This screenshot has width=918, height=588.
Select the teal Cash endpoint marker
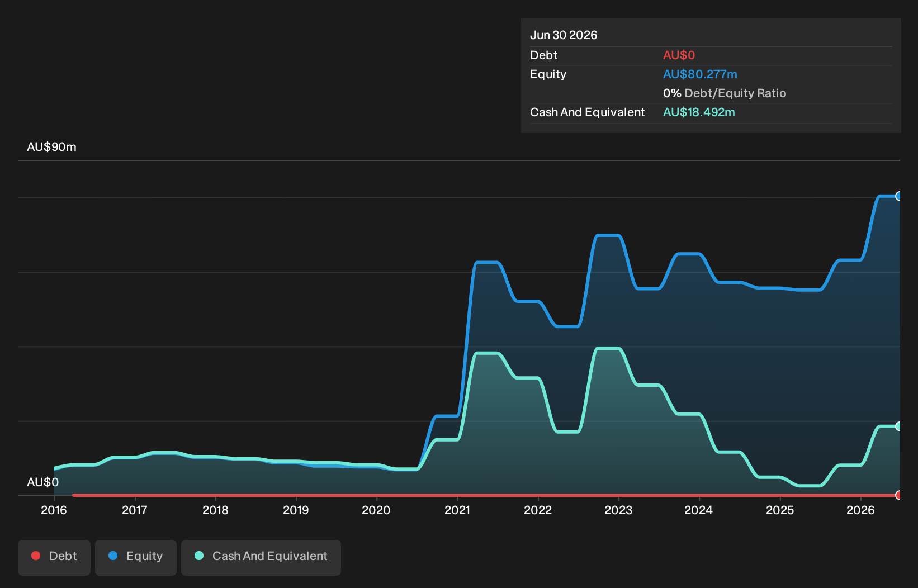(899, 426)
